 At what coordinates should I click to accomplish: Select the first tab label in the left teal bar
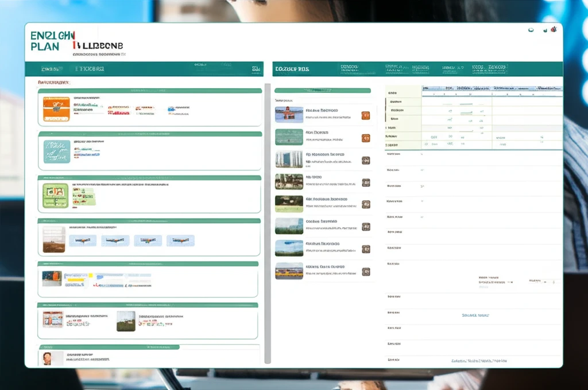pyautogui.click(x=52, y=69)
